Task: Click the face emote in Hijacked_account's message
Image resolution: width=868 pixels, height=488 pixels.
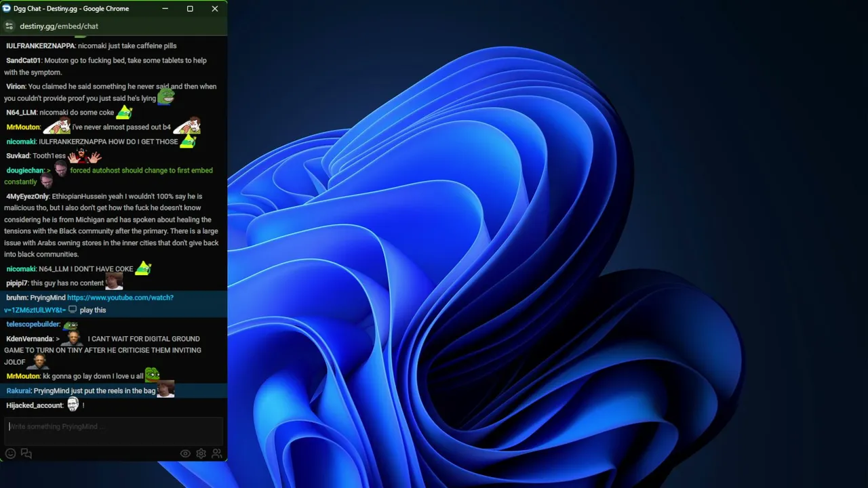Action: point(73,405)
